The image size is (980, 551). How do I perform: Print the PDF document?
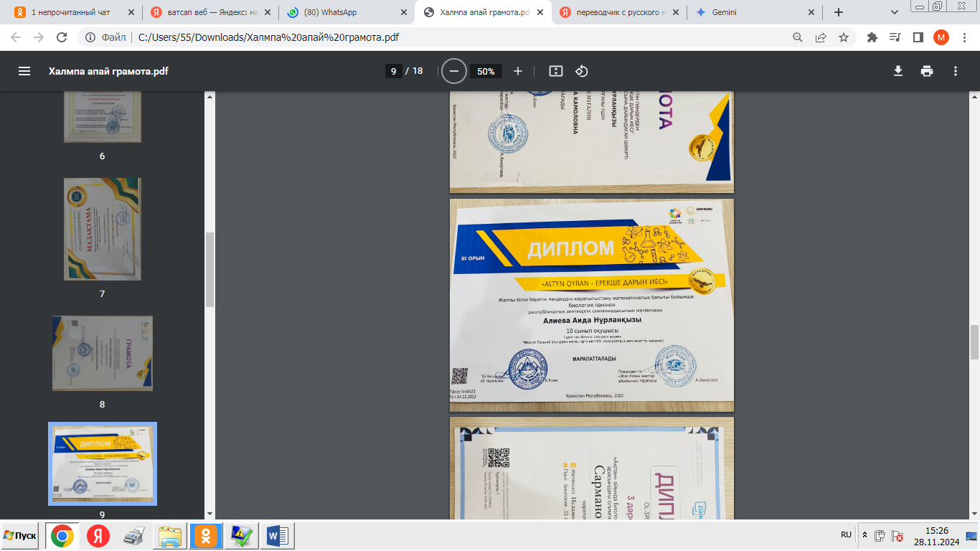coord(927,71)
